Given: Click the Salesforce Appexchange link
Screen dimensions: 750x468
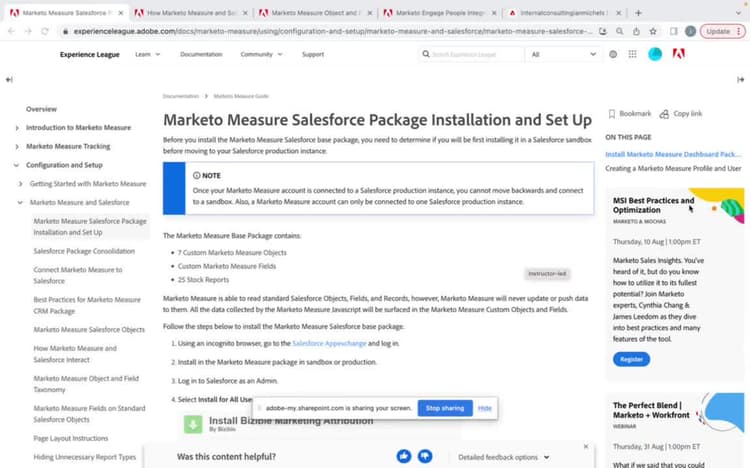Looking at the screenshot, I should pos(329,344).
